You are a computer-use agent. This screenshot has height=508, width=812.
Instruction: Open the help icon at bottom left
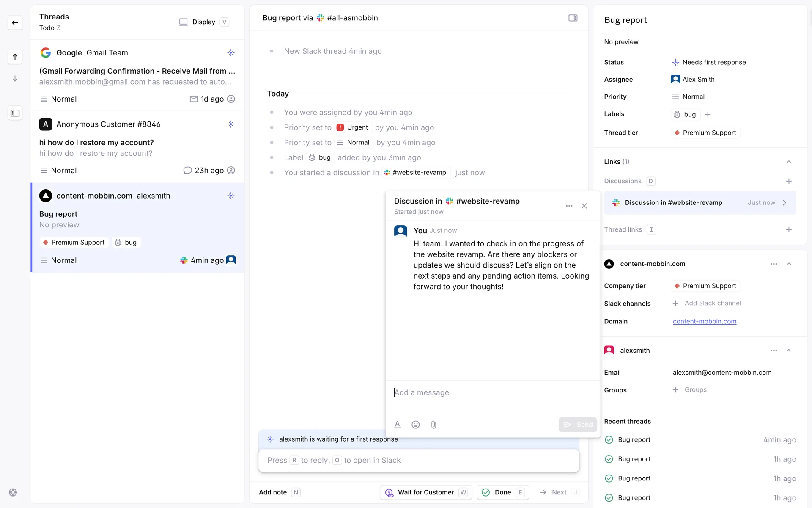[13, 492]
